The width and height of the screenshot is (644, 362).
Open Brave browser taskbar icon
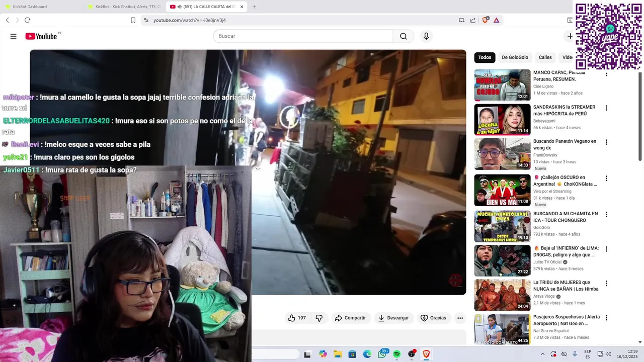point(426,354)
